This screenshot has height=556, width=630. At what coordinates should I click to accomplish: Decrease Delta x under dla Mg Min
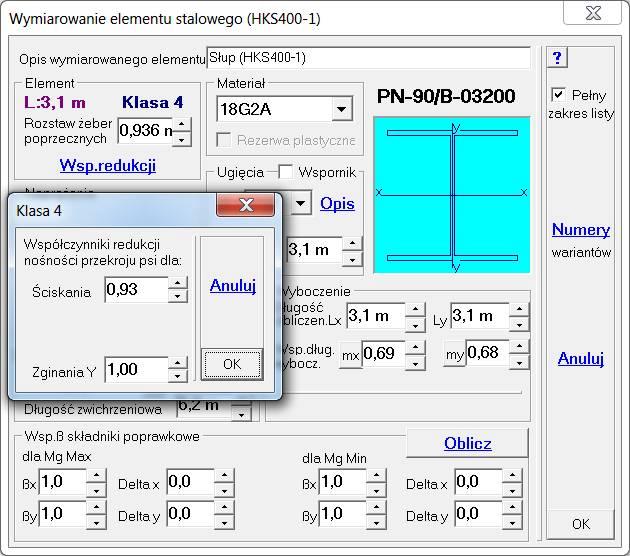click(512, 491)
